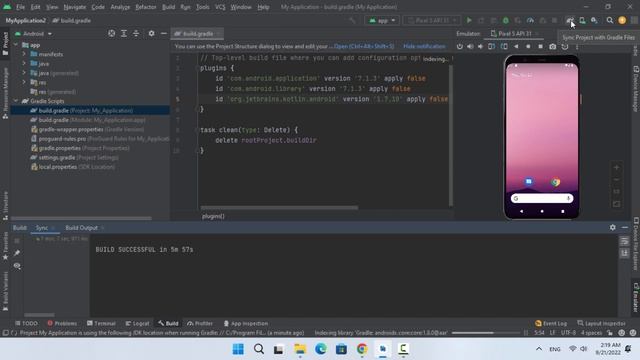Open the Device Manager toolbar icon
Viewport: 640px width, 360px height.
click(x=582, y=20)
